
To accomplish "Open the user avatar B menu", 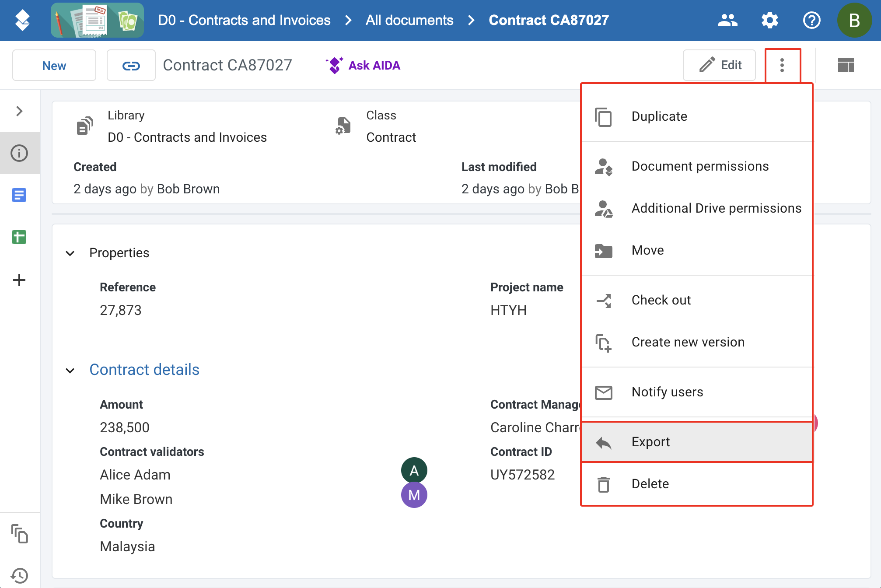I will (854, 20).
